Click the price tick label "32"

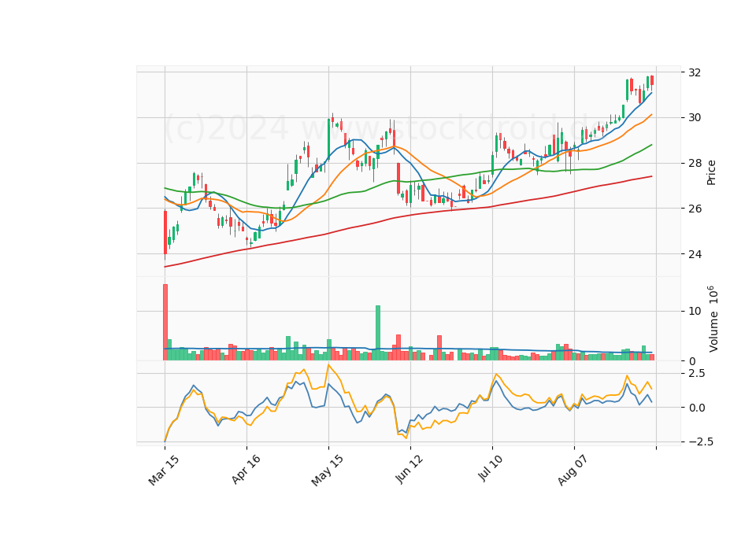695,72
